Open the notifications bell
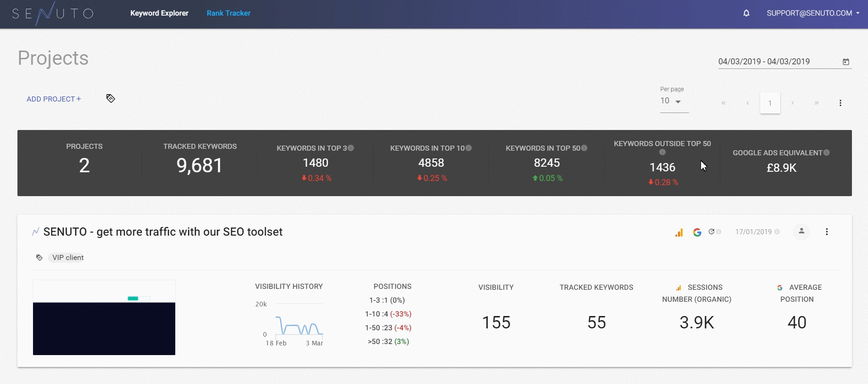 point(746,13)
